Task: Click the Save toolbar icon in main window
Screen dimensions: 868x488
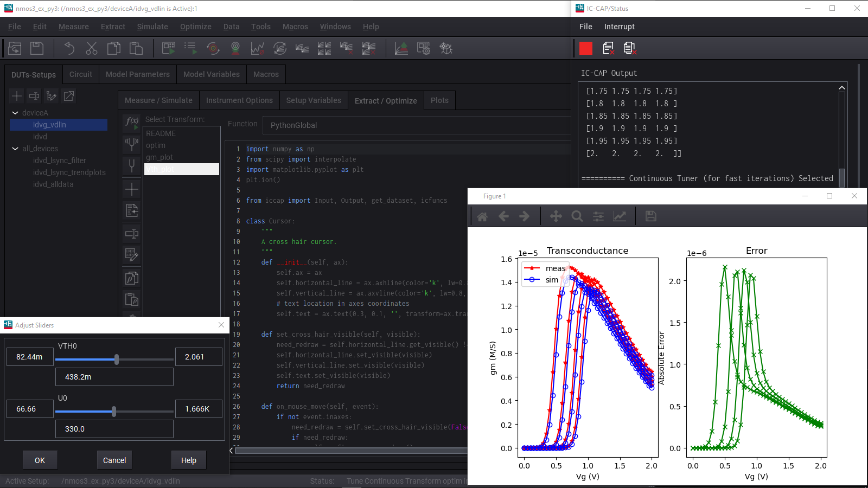Action: [37, 48]
